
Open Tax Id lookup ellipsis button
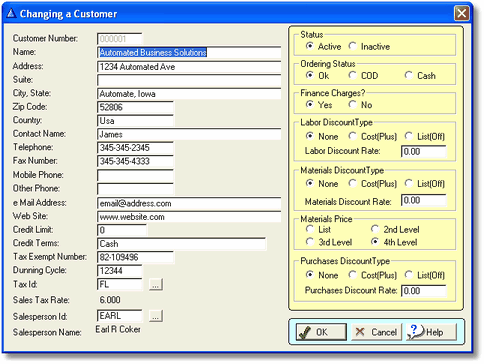click(x=156, y=285)
